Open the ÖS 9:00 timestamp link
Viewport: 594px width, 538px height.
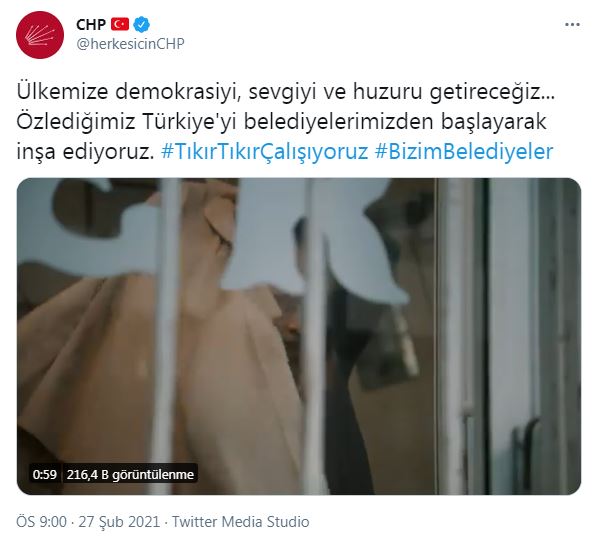coord(41,522)
